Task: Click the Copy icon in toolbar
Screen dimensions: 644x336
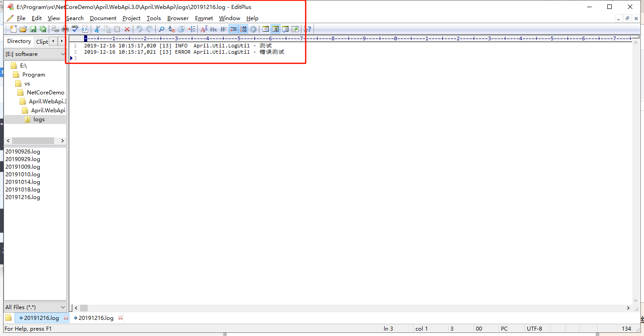Action: [108, 29]
